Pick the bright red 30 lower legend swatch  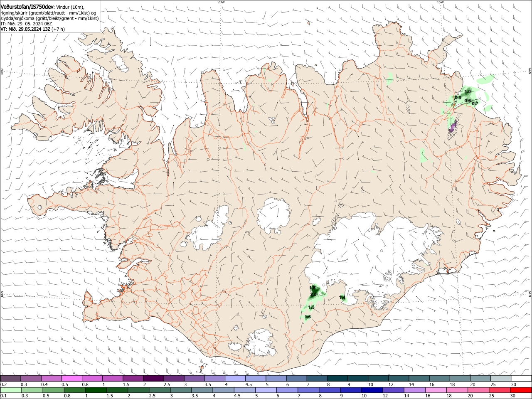coord(521,390)
